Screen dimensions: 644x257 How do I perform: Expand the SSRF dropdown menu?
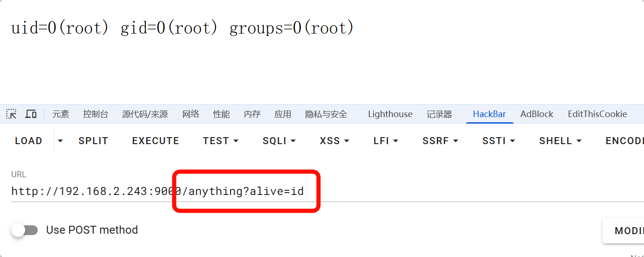pyautogui.click(x=440, y=141)
